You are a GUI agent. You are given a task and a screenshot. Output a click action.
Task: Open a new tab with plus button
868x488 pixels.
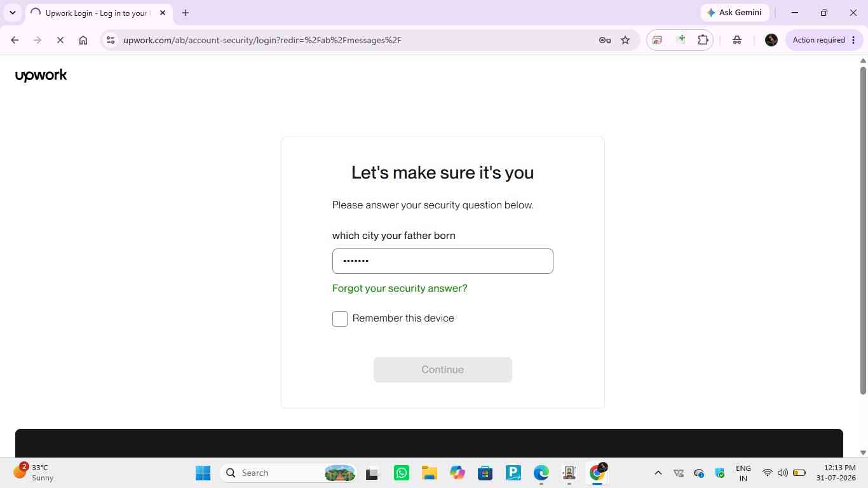(186, 13)
